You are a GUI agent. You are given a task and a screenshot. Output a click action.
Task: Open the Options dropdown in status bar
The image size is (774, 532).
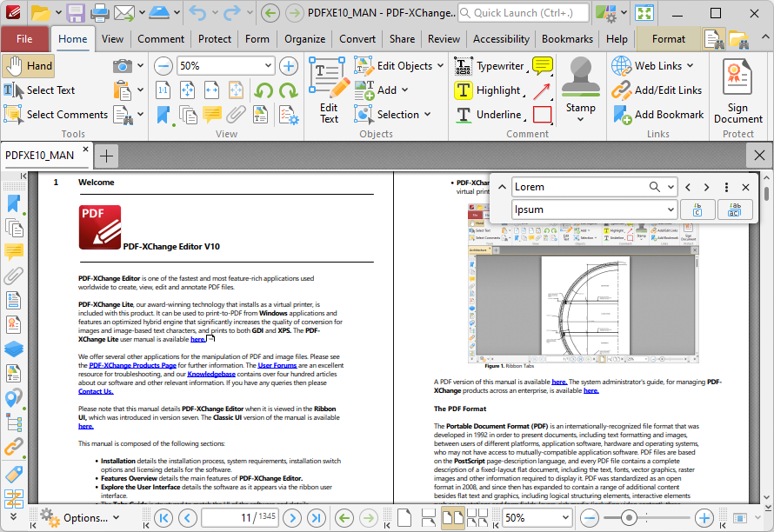click(x=79, y=518)
